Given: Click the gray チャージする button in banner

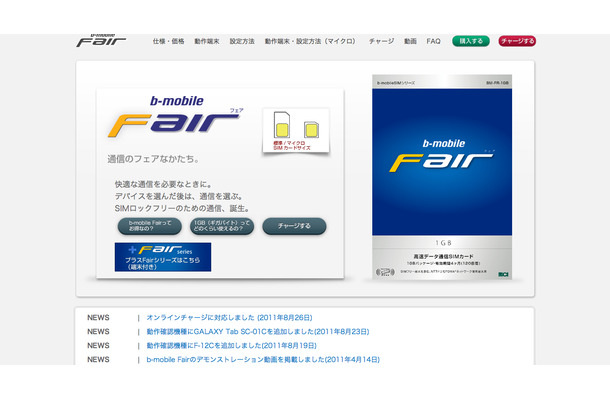Looking at the screenshot, I should 294,226.
